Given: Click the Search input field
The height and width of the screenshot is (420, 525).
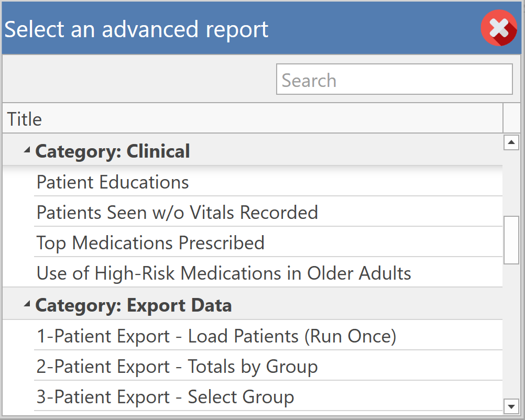Looking at the screenshot, I should (x=394, y=80).
